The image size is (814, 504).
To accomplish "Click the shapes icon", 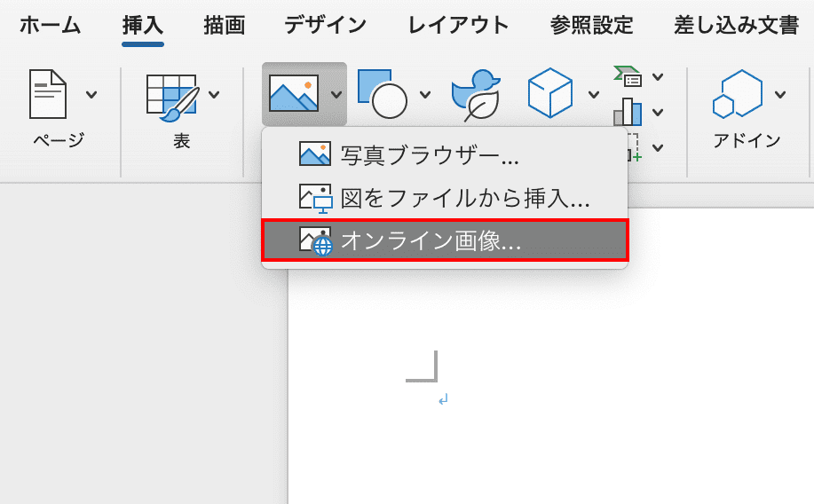I will pos(382,93).
